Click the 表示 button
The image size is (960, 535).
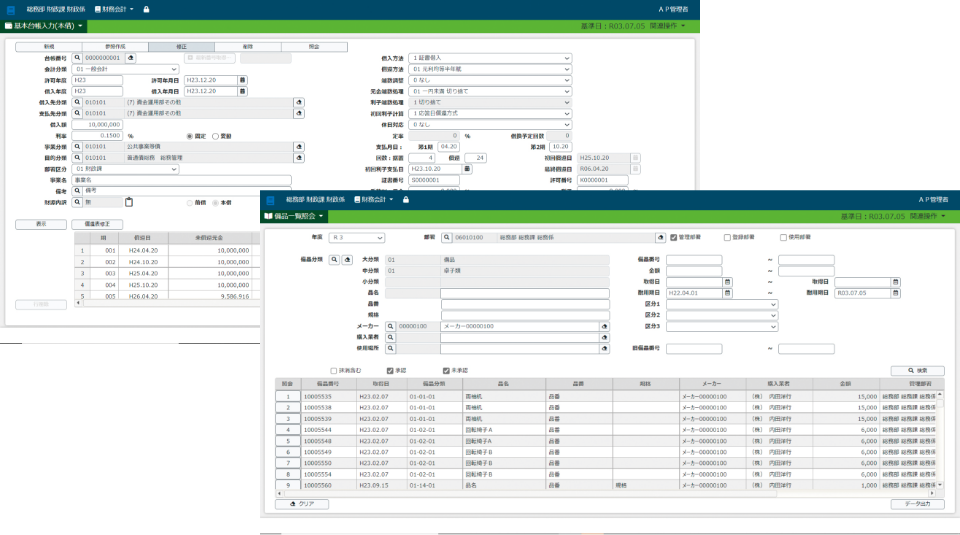coord(41,224)
